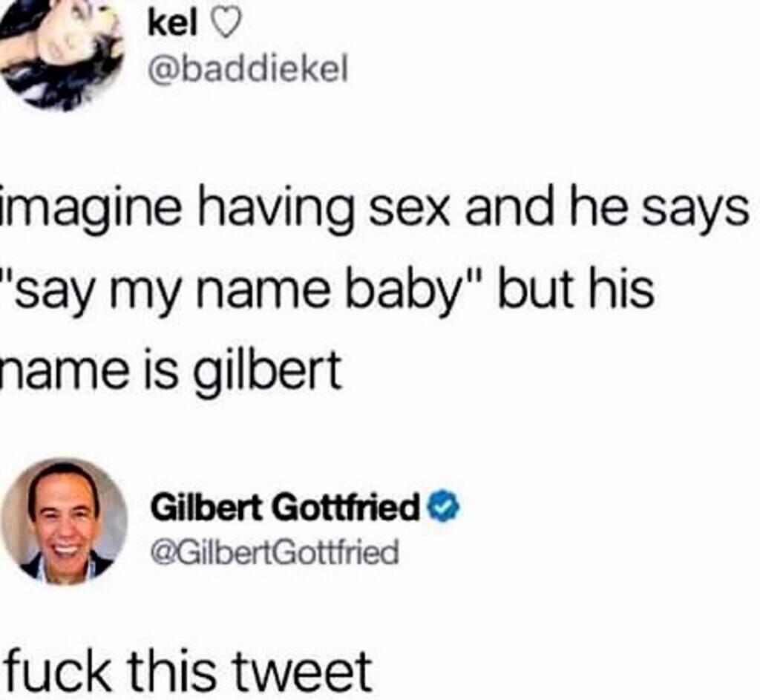760x700 pixels.
Task: Open the @GilbertGottfried handle link
Action: pyautogui.click(x=275, y=552)
